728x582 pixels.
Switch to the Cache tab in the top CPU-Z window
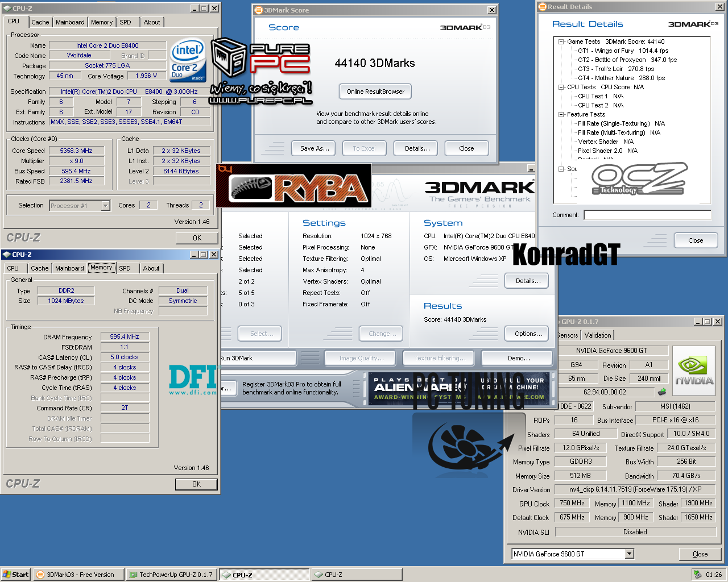(x=40, y=22)
